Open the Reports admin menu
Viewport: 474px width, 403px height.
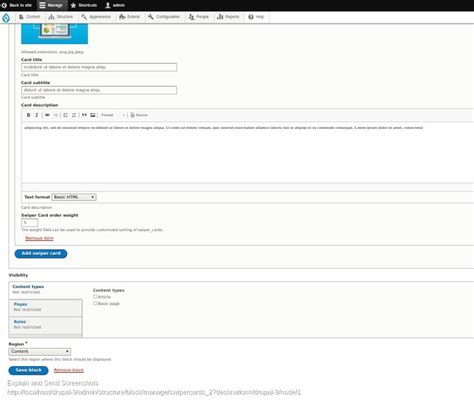point(228,17)
